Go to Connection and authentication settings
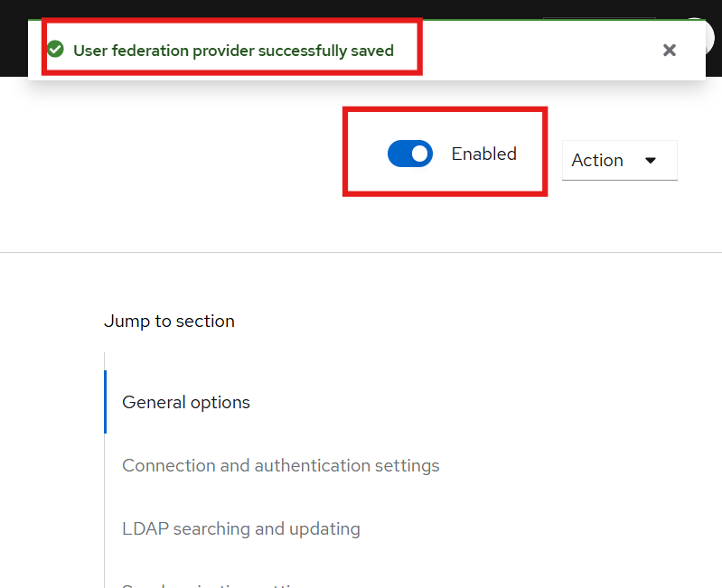 tap(281, 465)
